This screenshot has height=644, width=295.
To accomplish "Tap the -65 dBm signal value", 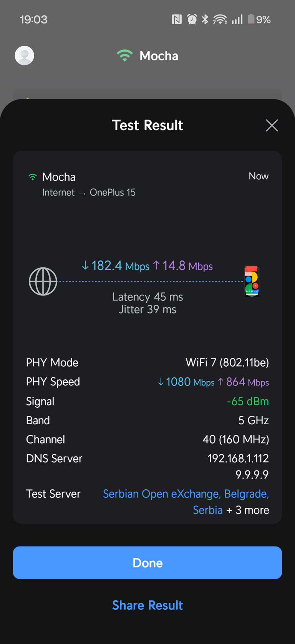I will [x=248, y=401].
